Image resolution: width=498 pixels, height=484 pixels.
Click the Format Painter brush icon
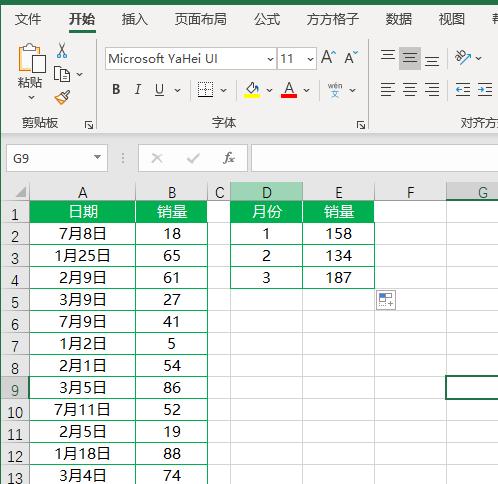click(x=62, y=97)
